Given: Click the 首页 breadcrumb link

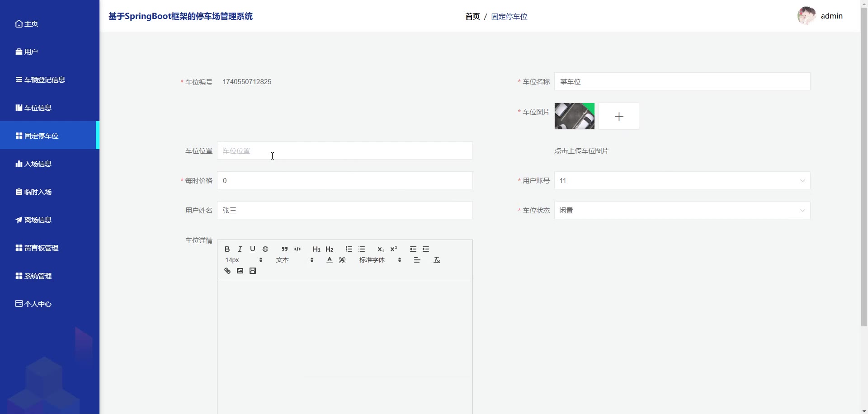Looking at the screenshot, I should (472, 17).
